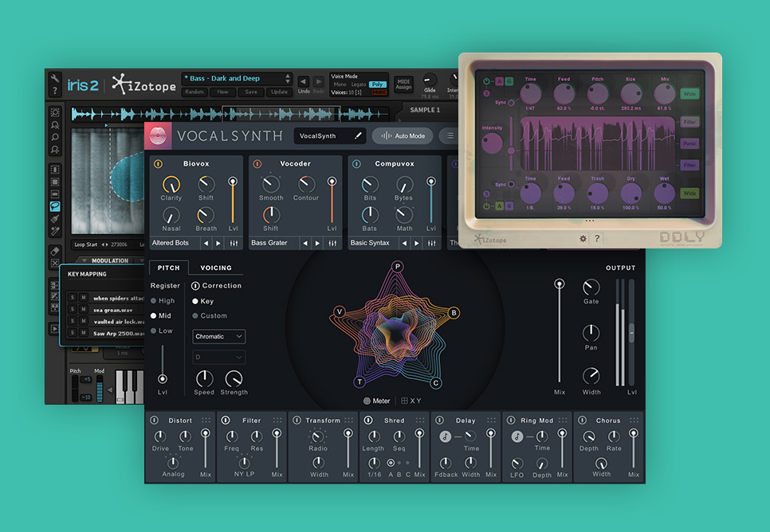Click the tempo sync note icon in Delay

point(446,436)
